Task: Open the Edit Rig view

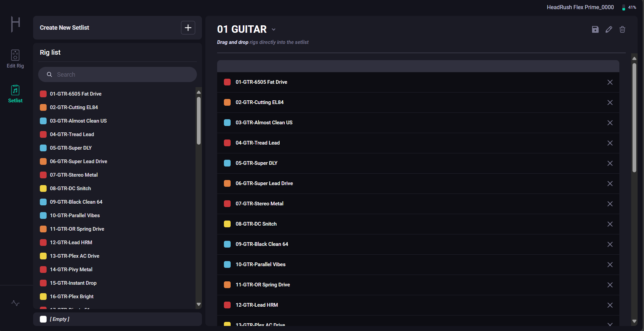Action: pos(15,59)
